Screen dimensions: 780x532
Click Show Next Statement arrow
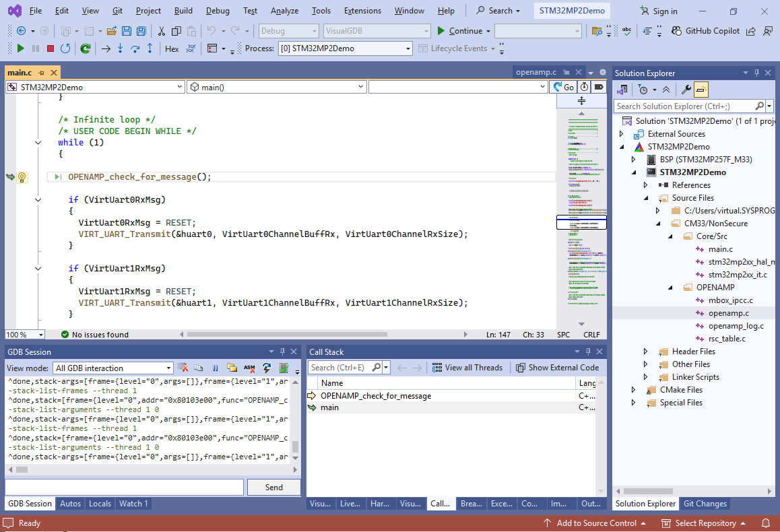[x=106, y=48]
